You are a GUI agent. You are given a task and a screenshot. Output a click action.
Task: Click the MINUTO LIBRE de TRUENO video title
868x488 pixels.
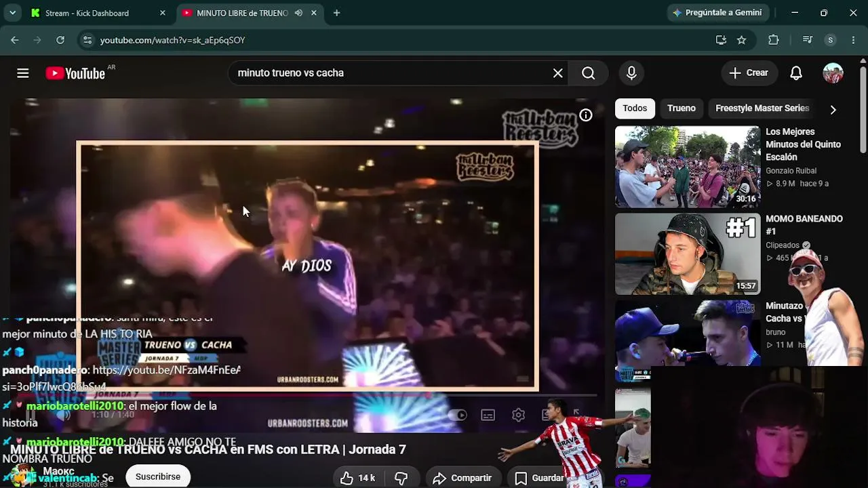(208, 449)
